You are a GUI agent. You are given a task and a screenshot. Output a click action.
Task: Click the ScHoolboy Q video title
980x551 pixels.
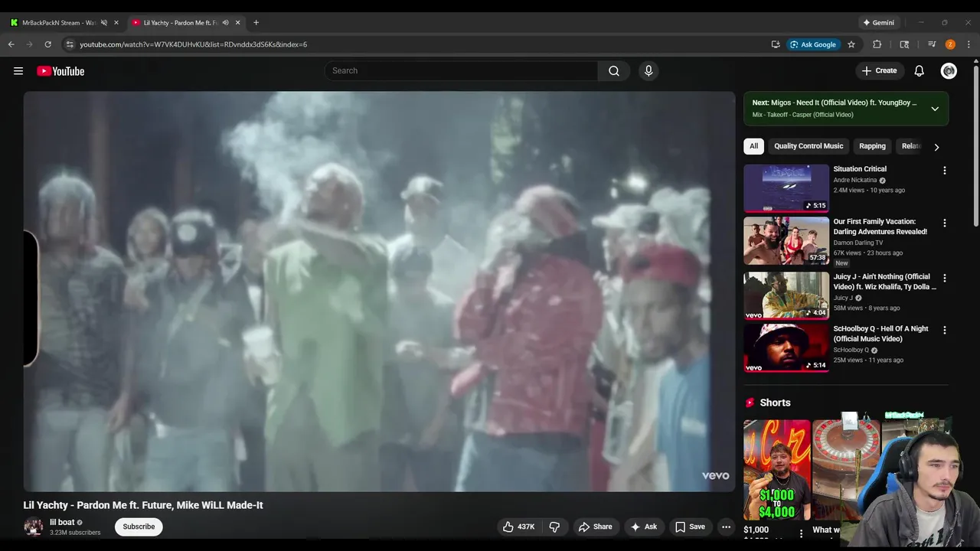[x=881, y=334]
